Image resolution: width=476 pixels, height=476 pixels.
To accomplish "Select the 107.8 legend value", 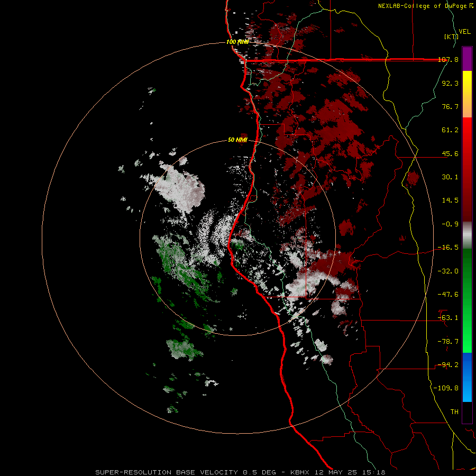I will coord(448,60).
